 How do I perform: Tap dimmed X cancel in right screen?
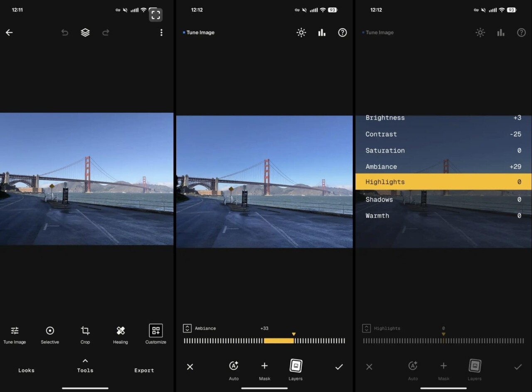(x=369, y=367)
